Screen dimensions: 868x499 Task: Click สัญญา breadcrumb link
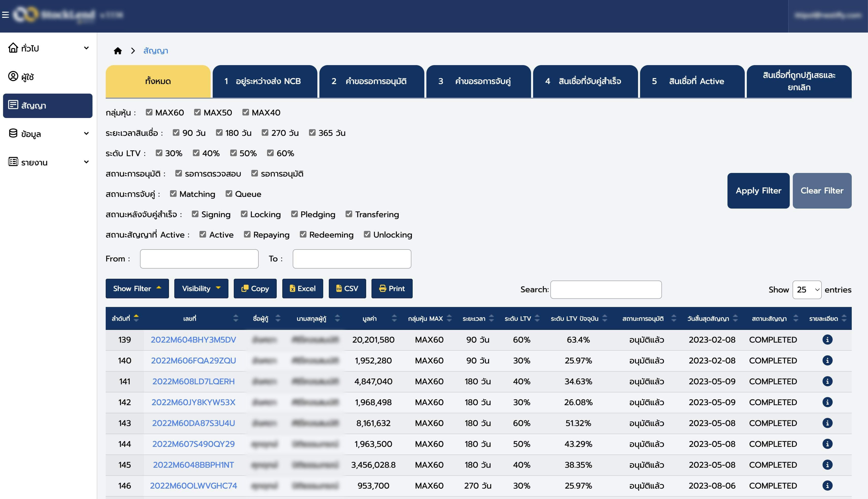[156, 51]
